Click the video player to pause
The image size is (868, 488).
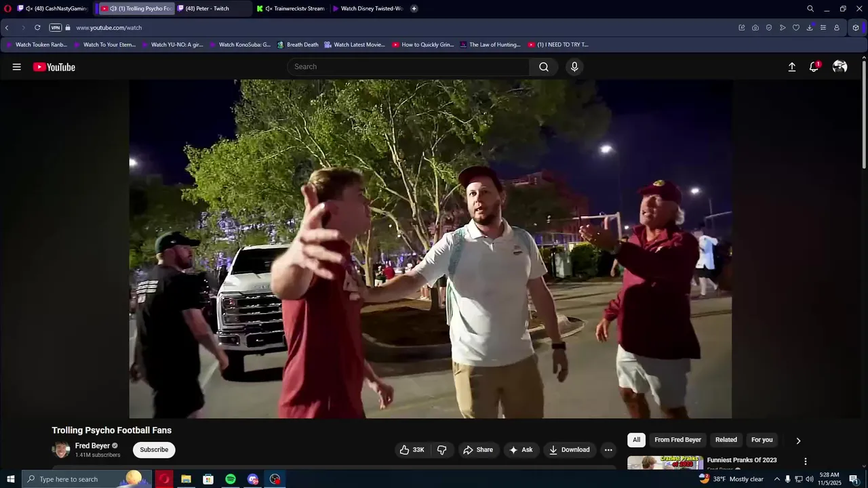(431, 249)
